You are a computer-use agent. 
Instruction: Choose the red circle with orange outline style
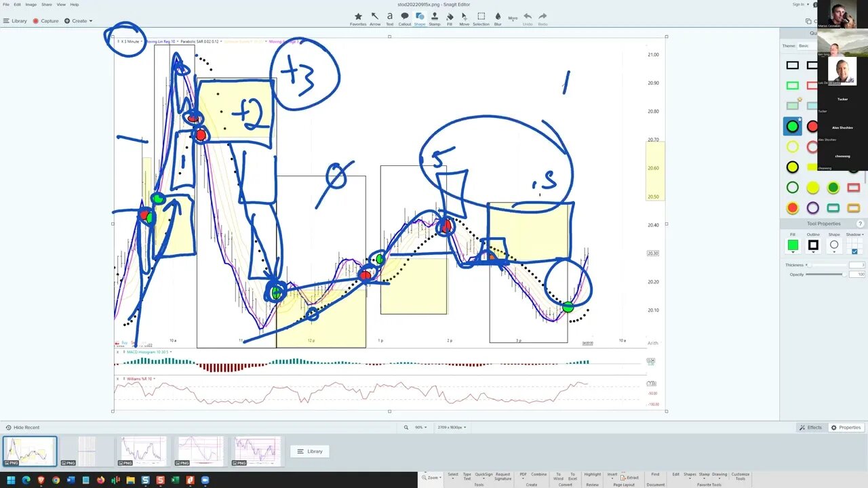(792, 207)
